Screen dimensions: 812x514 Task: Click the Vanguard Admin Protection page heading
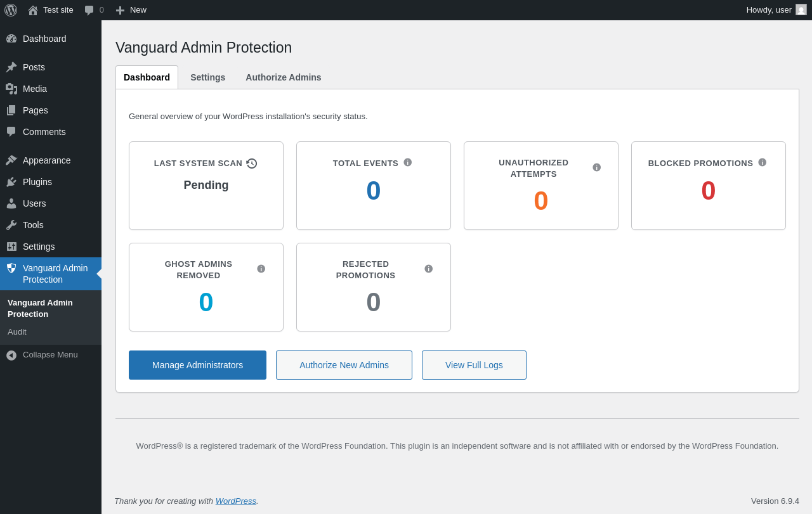[204, 48]
